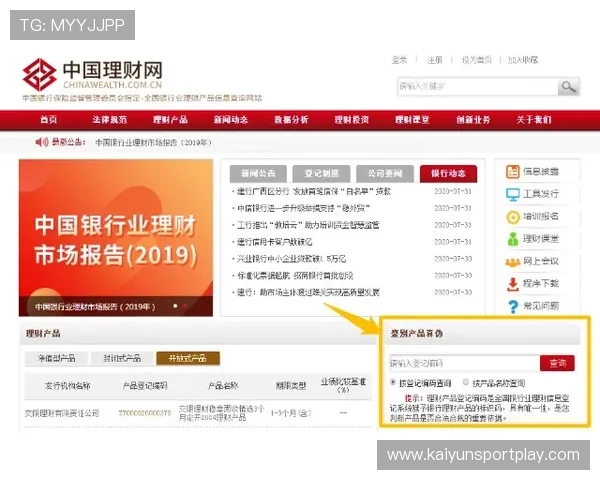Switch to the 登记制度 tab
Viewport: 600px width, 480px height.
(321, 174)
